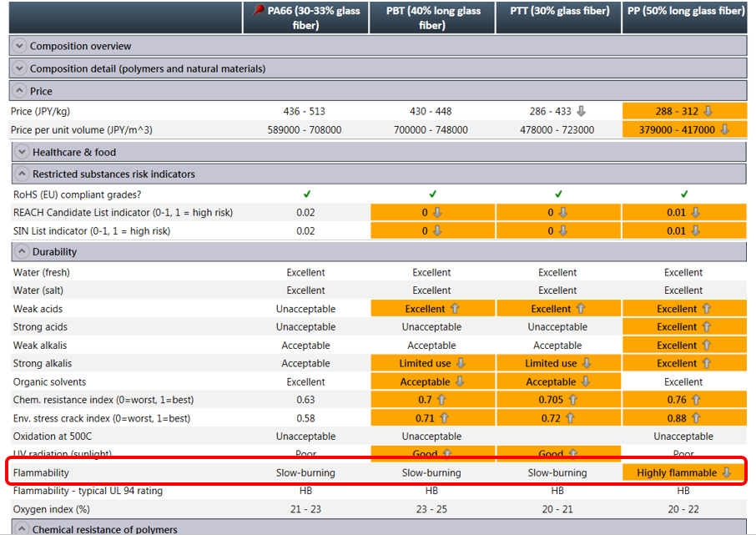Click the 'Organic solvents' row label
Viewport: 756px width, 535px height.
[50, 382]
